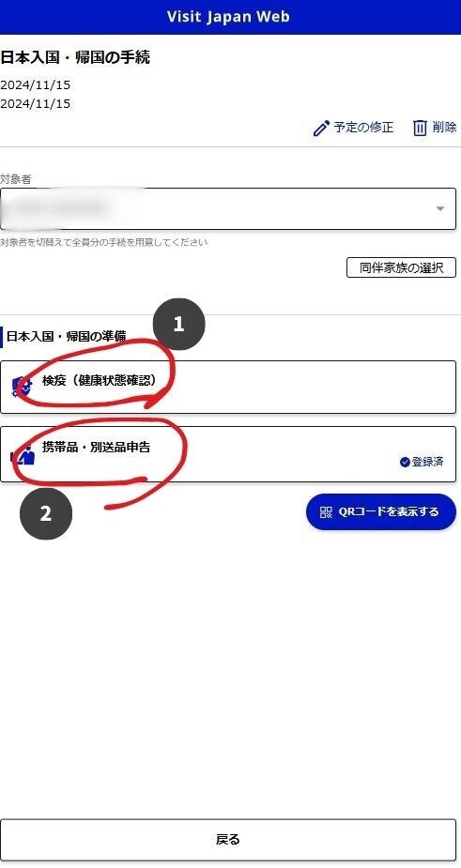The width and height of the screenshot is (461, 868).
Task: Open 携帯品・別送品申告 item
Action: pos(228,454)
